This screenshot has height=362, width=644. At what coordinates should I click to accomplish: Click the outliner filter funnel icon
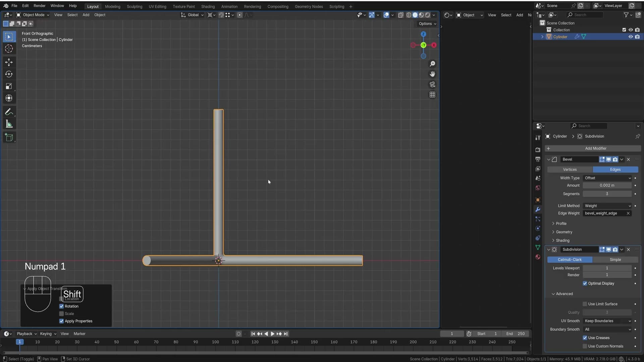[x=626, y=15]
